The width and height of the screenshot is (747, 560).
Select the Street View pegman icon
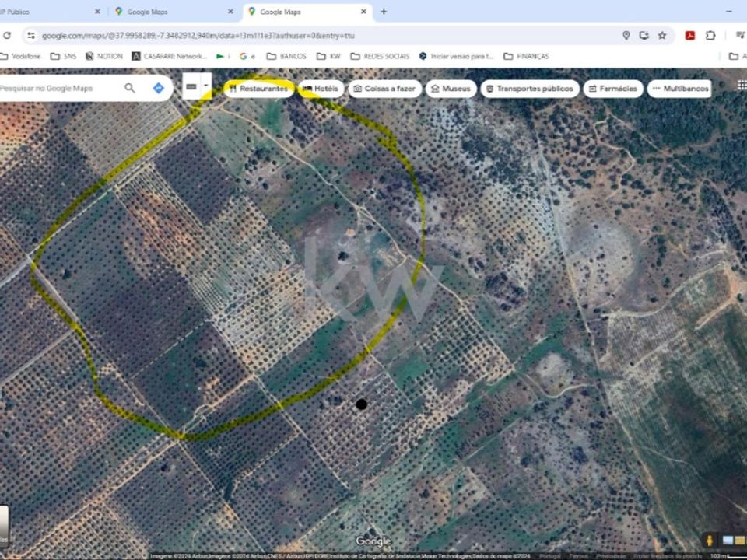710,541
